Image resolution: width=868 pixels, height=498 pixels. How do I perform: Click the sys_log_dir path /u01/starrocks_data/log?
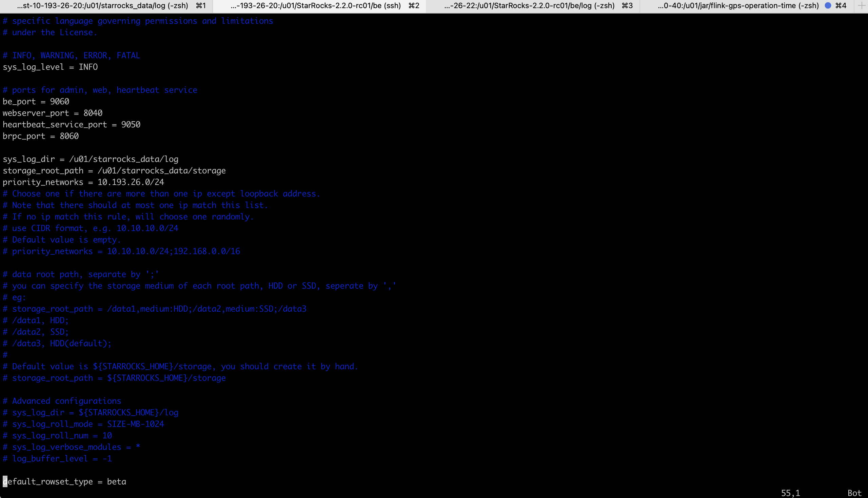click(x=123, y=159)
